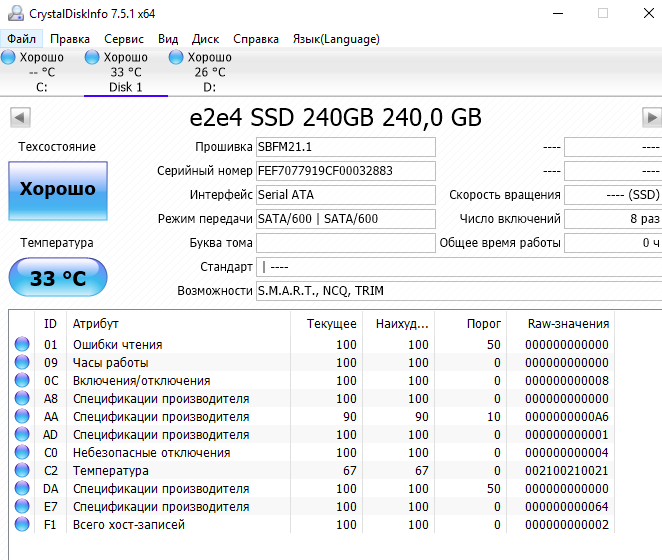
Task: Click blue status orb for Disk 1
Action: (92, 57)
